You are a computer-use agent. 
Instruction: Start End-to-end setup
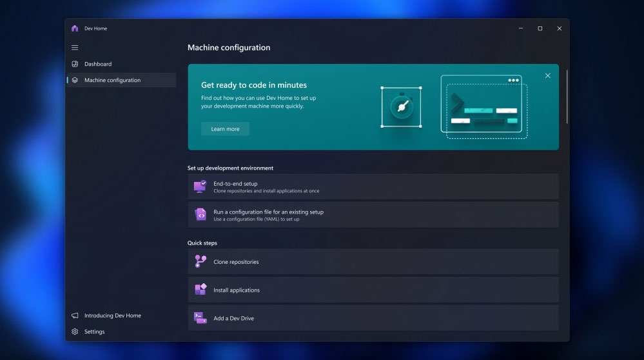coord(373,186)
